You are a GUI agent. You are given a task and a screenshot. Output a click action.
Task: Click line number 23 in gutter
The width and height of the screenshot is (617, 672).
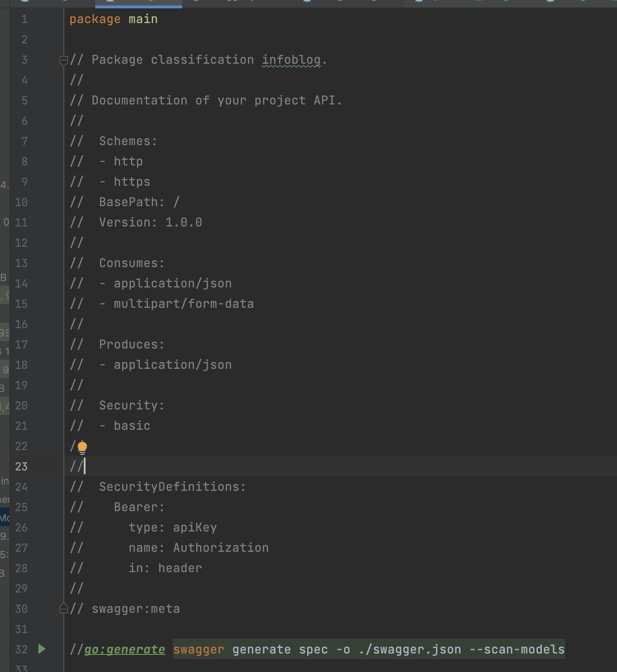click(21, 466)
